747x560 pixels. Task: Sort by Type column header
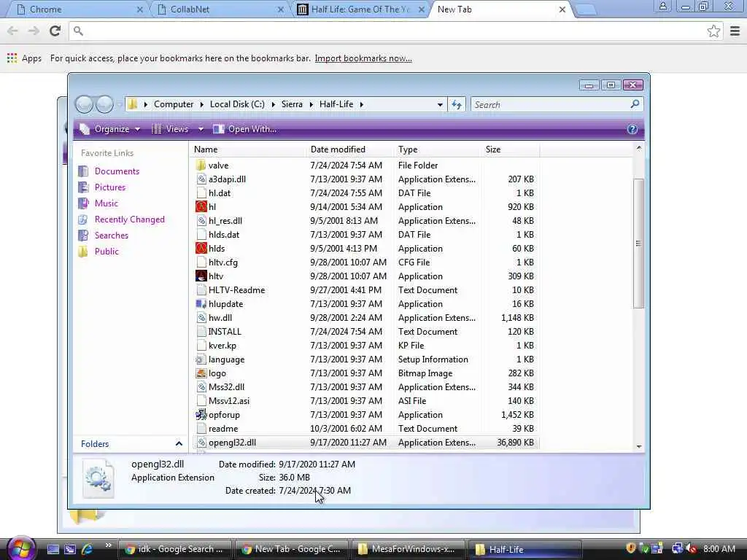[x=438, y=149]
